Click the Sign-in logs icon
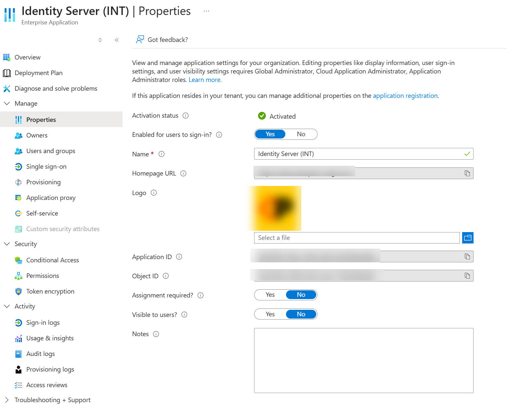Image resolution: width=507 pixels, height=420 pixels. click(19, 323)
